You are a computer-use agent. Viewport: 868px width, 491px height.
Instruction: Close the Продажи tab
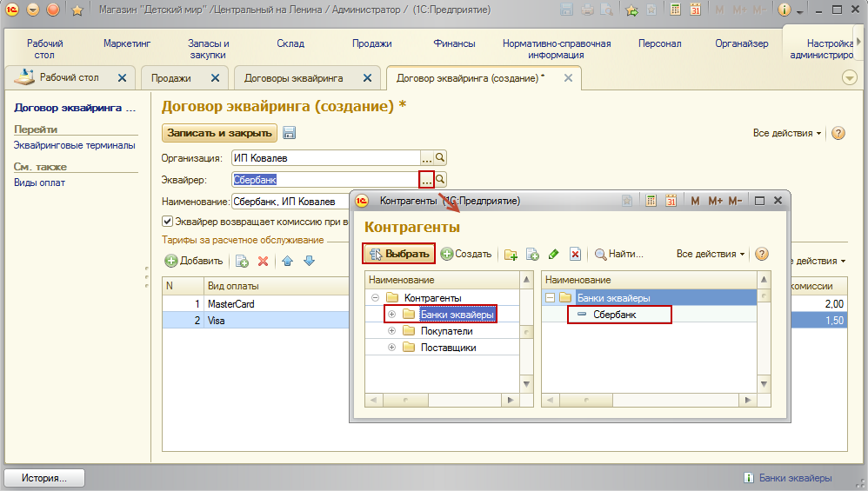(x=216, y=78)
